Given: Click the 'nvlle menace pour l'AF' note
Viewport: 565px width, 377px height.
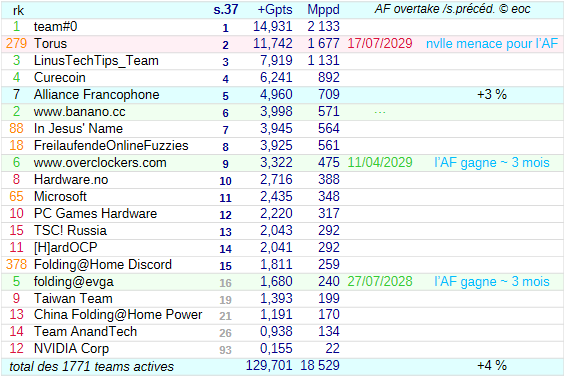Looking at the screenshot, I should click(492, 44).
